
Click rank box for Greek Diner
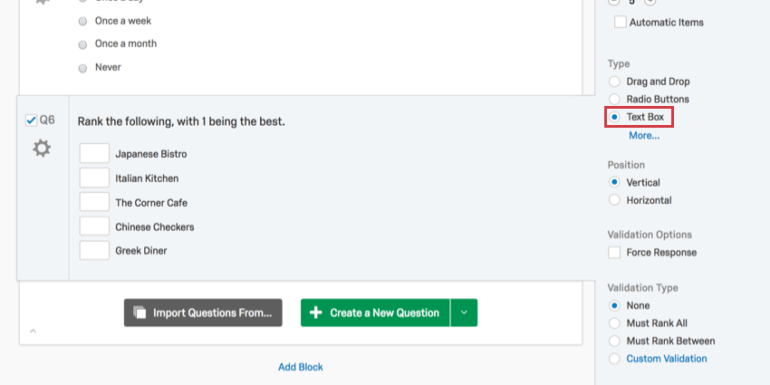coord(94,250)
